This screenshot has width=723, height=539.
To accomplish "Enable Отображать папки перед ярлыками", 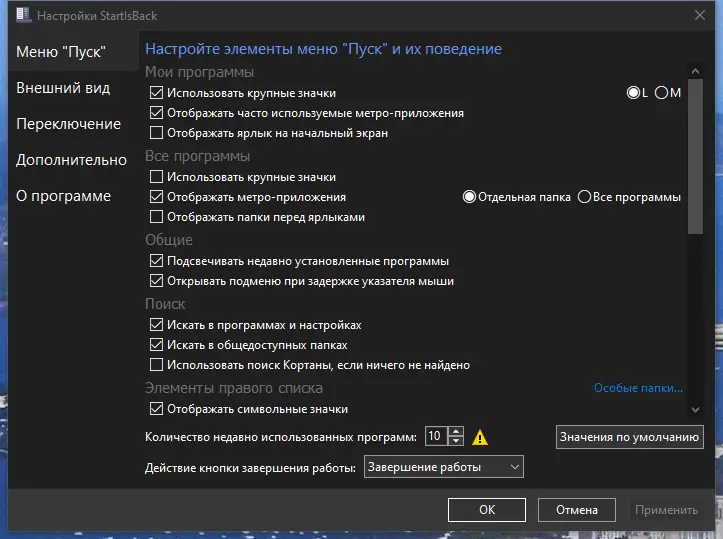I will tap(156, 217).
